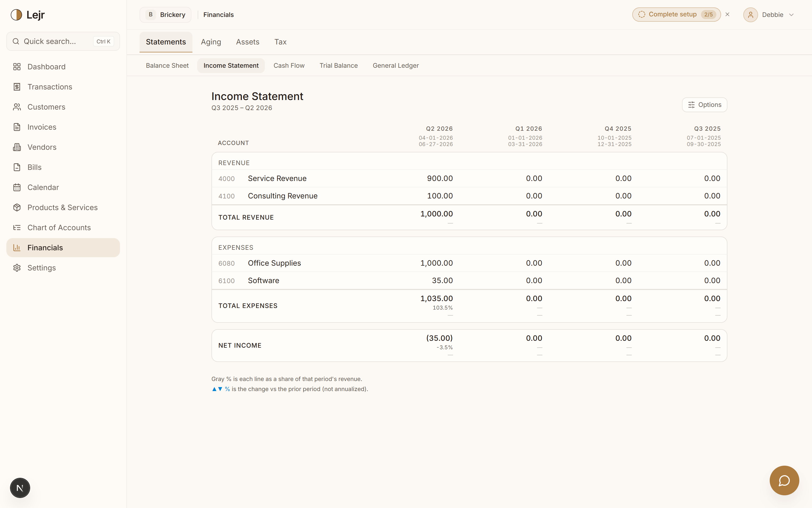
Task: Click the 103.5% expense share figure
Action: click(442, 308)
